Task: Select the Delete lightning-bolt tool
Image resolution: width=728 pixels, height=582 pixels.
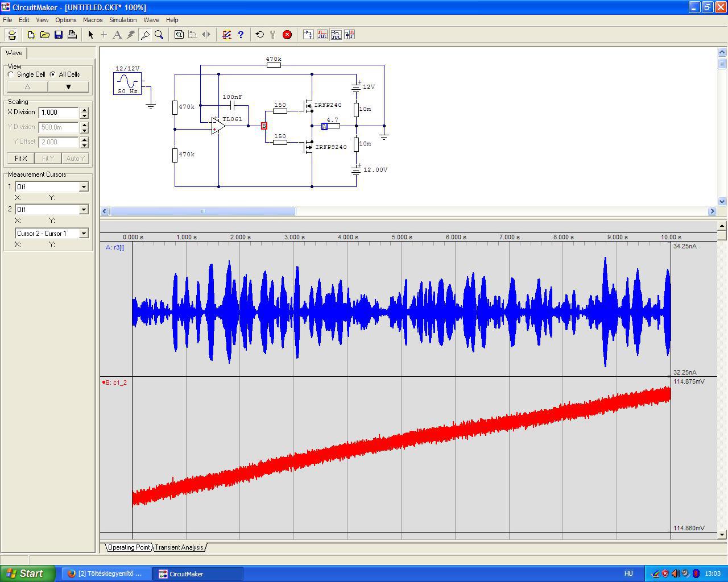Action: tap(131, 35)
